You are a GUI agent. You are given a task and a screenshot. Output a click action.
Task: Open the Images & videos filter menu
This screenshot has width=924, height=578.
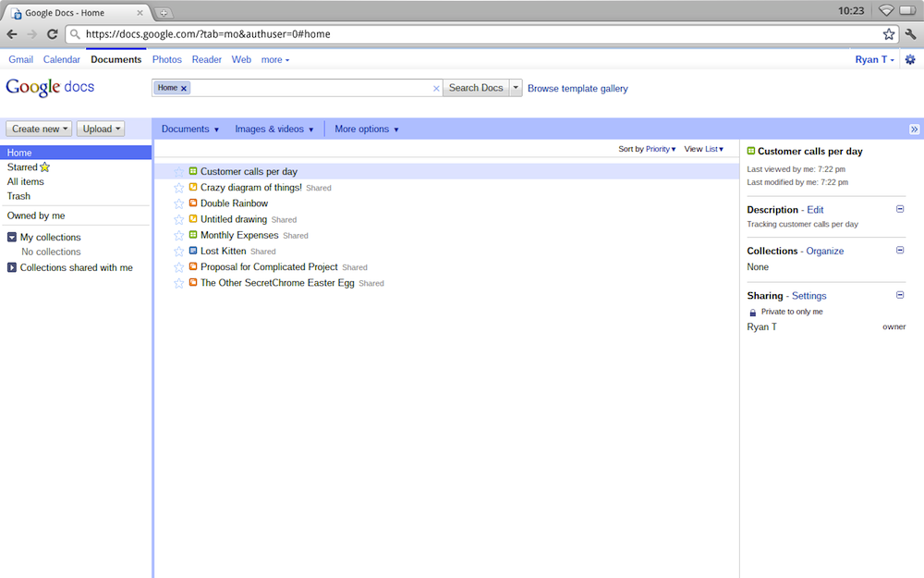tap(274, 129)
